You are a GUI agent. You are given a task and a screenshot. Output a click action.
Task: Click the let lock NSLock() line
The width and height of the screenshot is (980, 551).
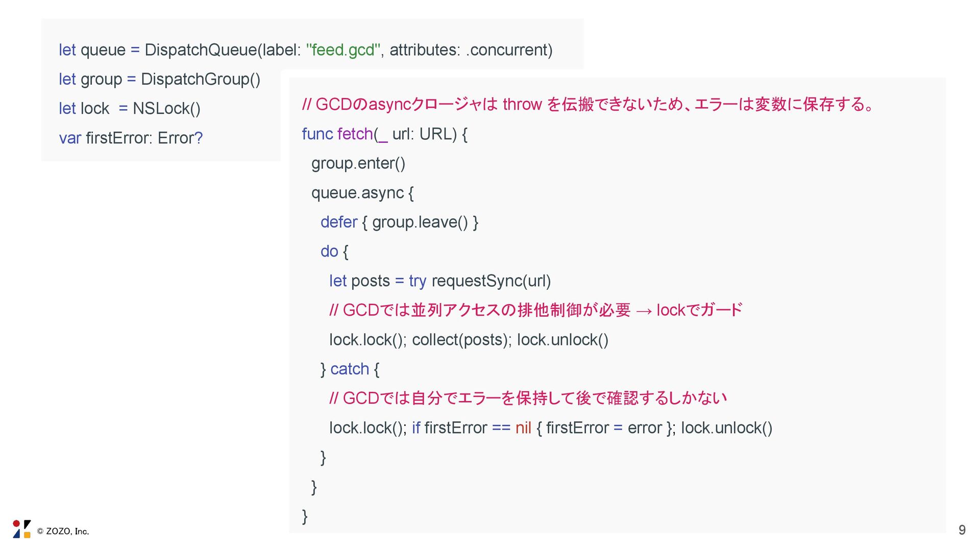click(x=129, y=109)
